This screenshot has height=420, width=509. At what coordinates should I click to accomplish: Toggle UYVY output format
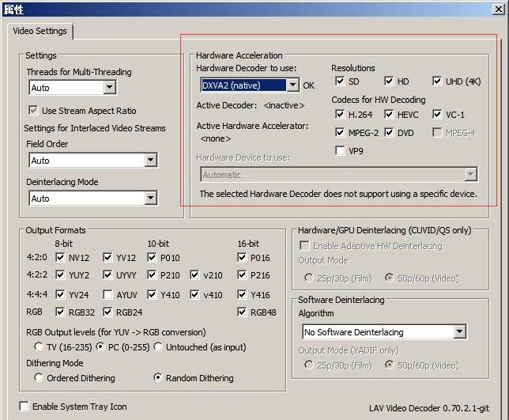[107, 274]
